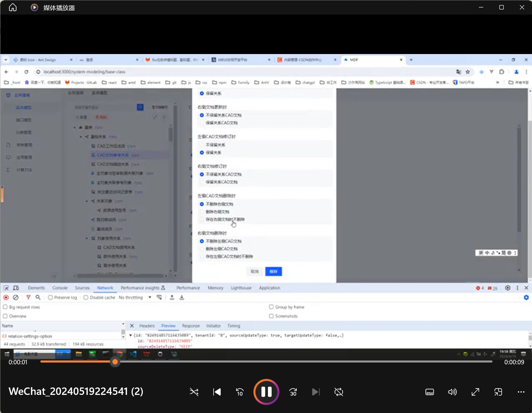Switch to the CSDN browser tab
The width and height of the screenshot is (532, 413).
[x=307, y=60]
